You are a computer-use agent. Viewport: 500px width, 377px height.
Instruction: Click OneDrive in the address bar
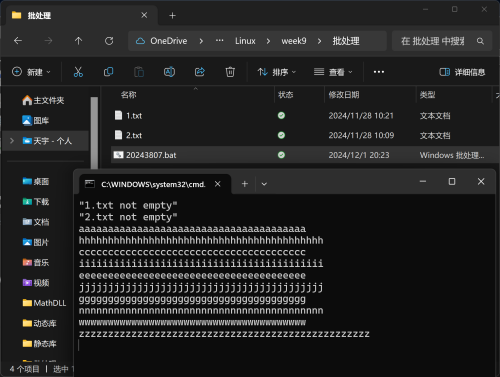tap(169, 41)
